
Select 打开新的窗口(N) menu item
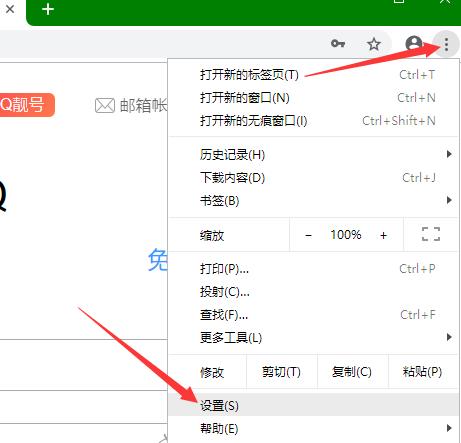(313, 98)
